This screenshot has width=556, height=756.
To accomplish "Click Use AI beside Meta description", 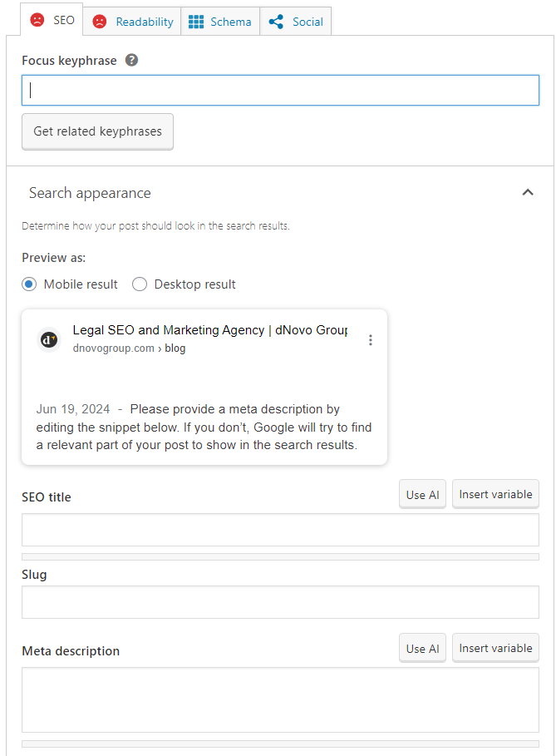I will click(x=422, y=647).
